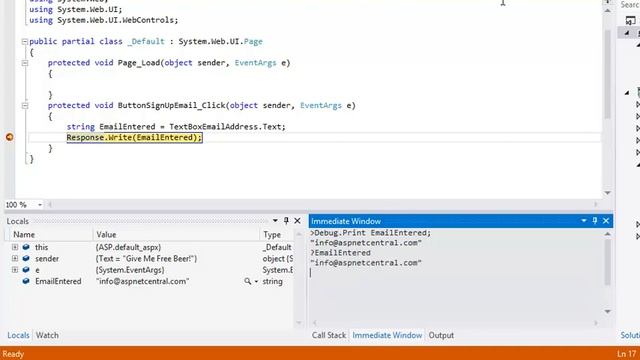Select the (ASP.default_aspx) value in Locals

click(x=128, y=247)
